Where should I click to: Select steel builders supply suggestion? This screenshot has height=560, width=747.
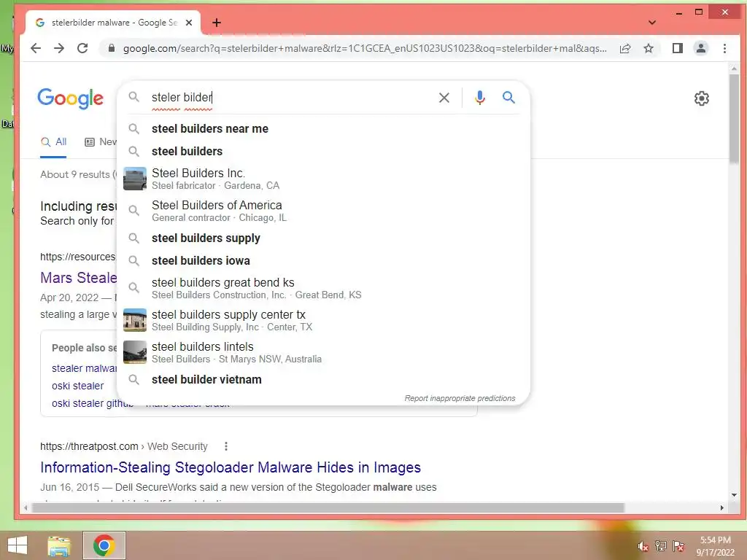point(323,238)
